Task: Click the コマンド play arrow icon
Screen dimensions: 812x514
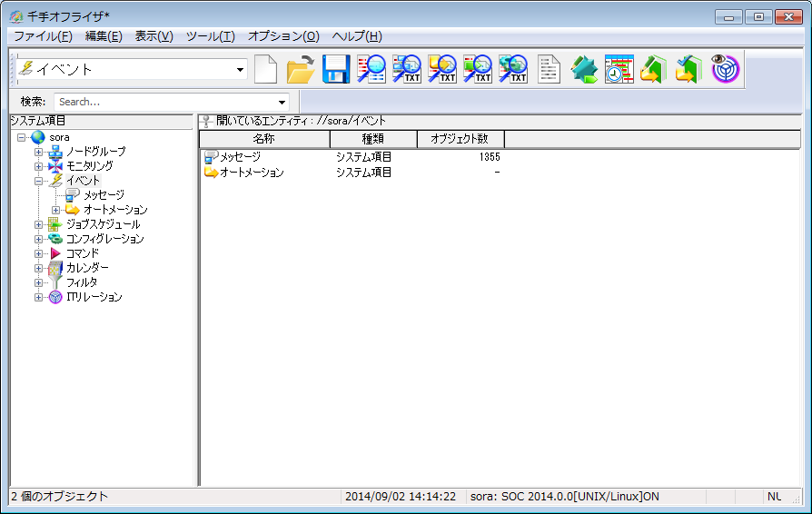Action: click(x=55, y=253)
